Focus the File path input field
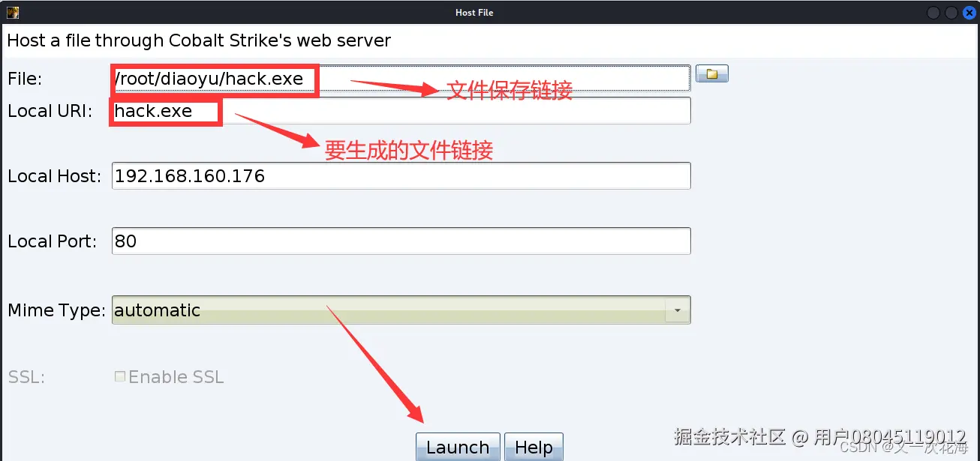980x461 pixels. point(401,78)
